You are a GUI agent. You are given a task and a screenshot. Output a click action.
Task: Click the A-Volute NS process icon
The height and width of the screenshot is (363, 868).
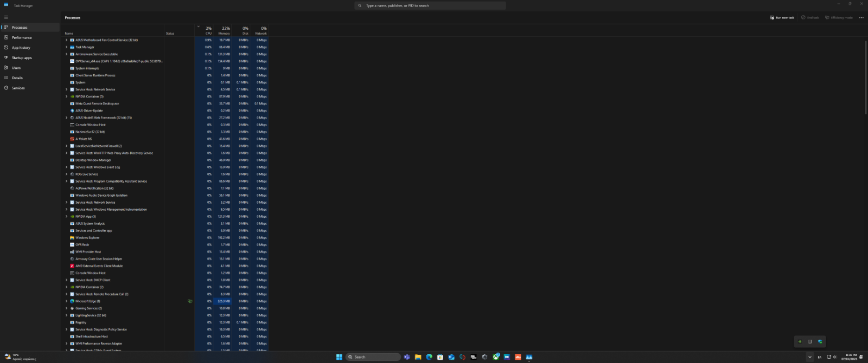(72, 139)
